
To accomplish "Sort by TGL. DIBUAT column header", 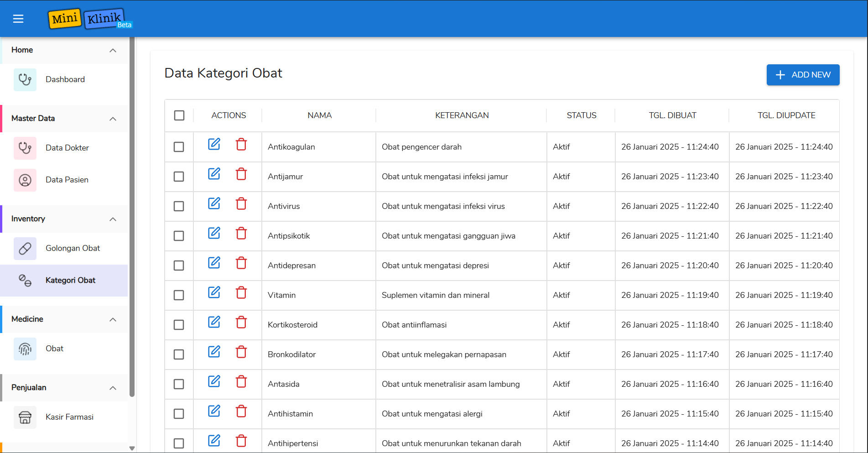I will pyautogui.click(x=673, y=115).
